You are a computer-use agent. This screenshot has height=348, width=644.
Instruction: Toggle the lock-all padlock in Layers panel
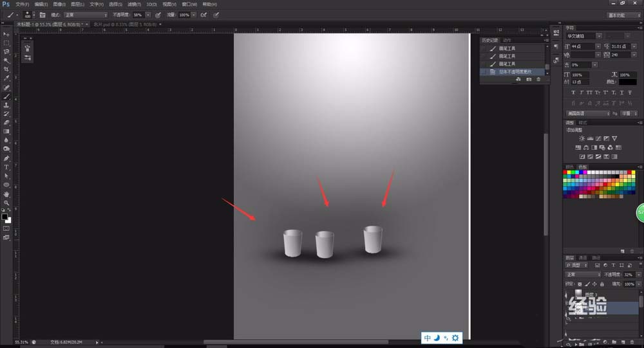click(x=602, y=284)
